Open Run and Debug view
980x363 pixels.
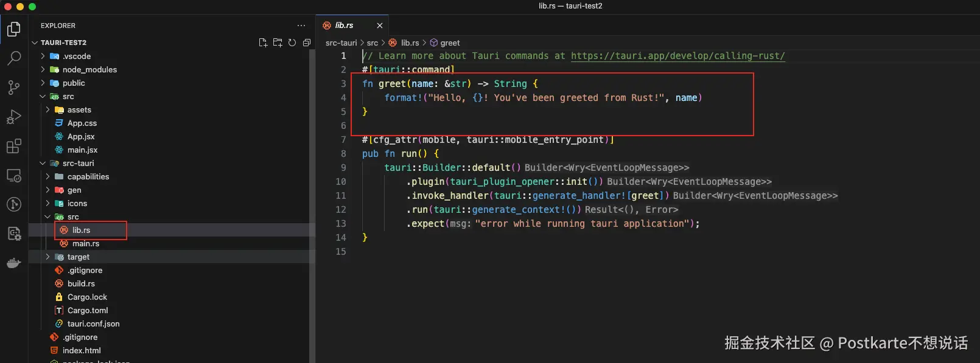point(13,117)
